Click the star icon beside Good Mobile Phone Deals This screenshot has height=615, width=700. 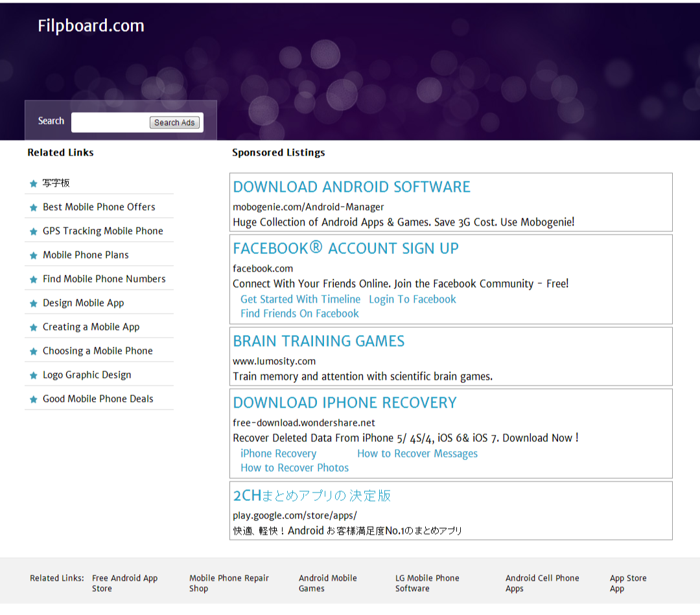tap(34, 399)
